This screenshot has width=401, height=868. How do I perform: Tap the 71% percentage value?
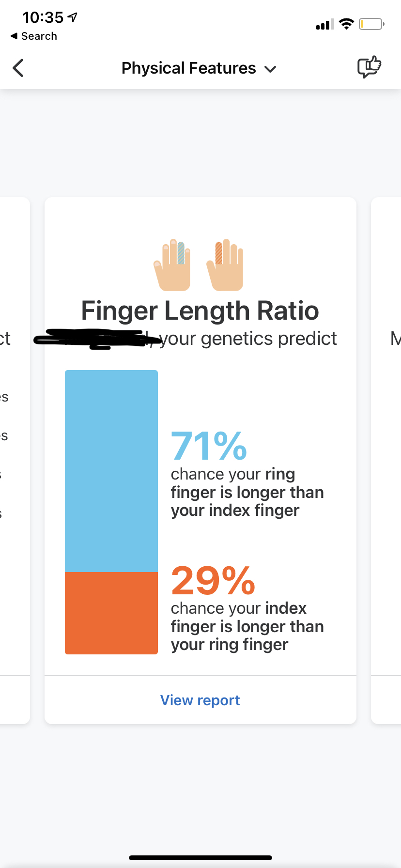click(209, 446)
